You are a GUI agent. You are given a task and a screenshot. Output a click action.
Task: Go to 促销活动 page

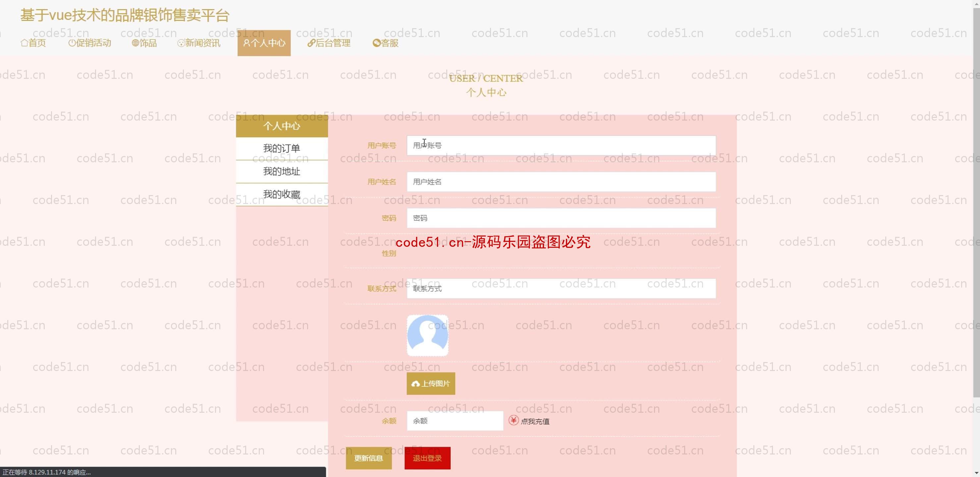[x=90, y=43]
